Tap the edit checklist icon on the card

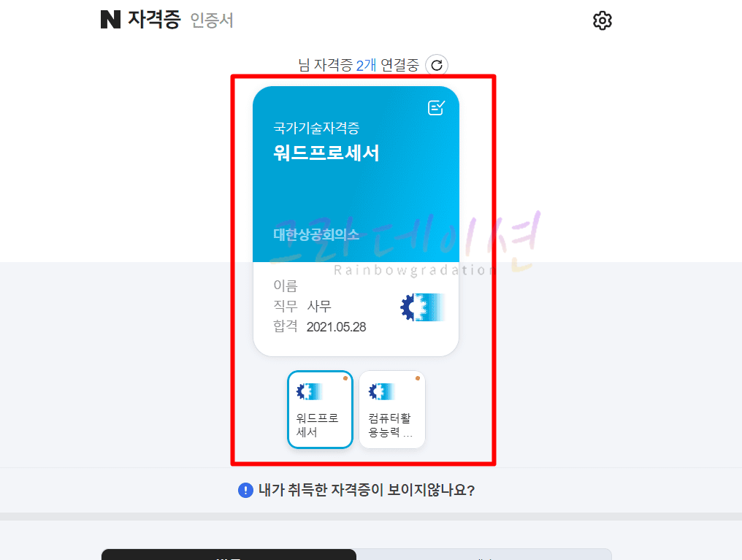436,107
